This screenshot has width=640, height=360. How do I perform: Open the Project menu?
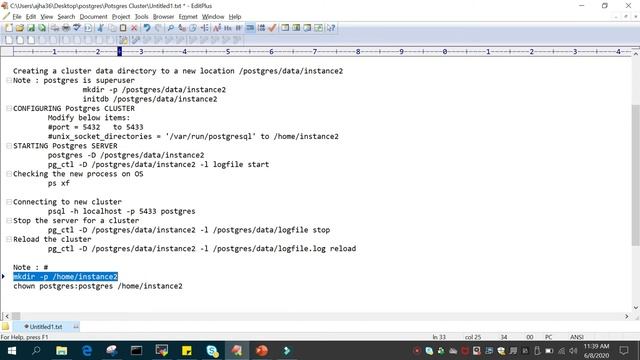[x=121, y=17]
